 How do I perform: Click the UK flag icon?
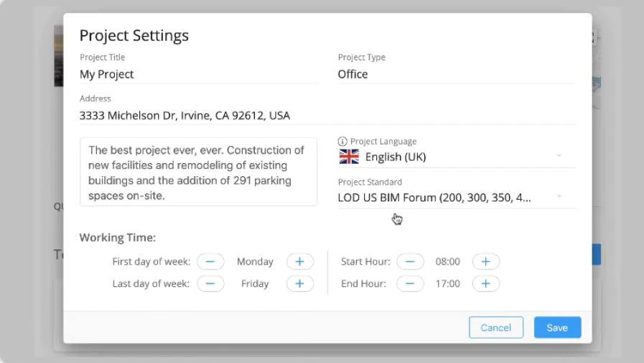tap(349, 157)
